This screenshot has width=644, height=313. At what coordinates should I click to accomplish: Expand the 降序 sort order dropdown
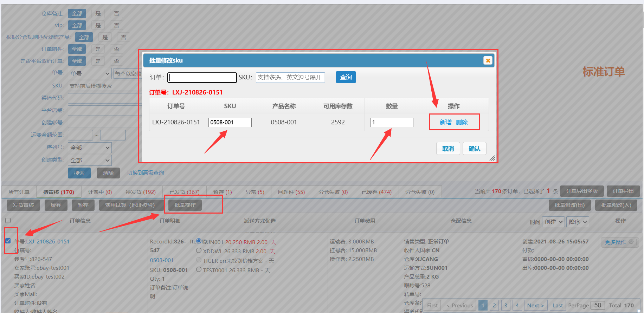pyautogui.click(x=578, y=222)
